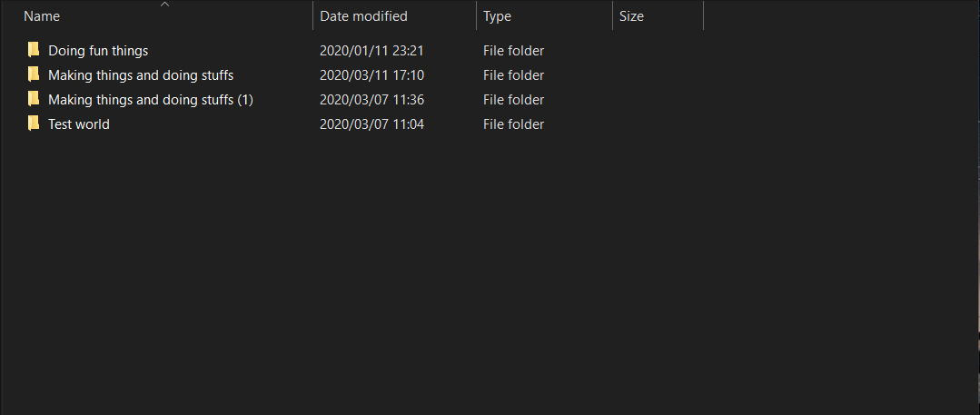Sort by the Type column header
This screenshot has height=415, width=980.
pos(497,16)
